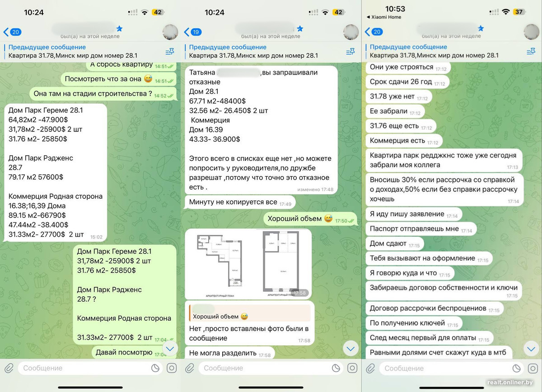
Task: Tap the back arrow with badge 19
Action: tap(192, 32)
